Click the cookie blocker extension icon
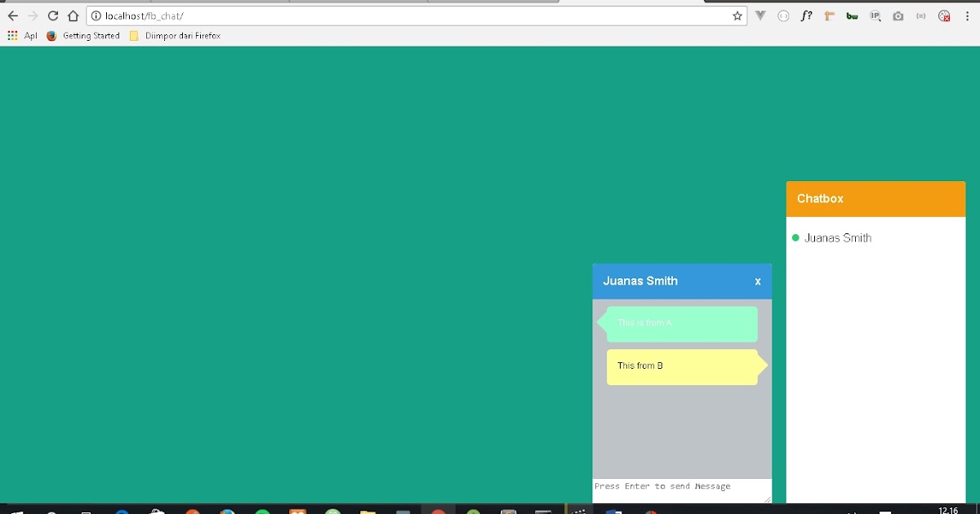Screen dimensions: 980x514 943,15
